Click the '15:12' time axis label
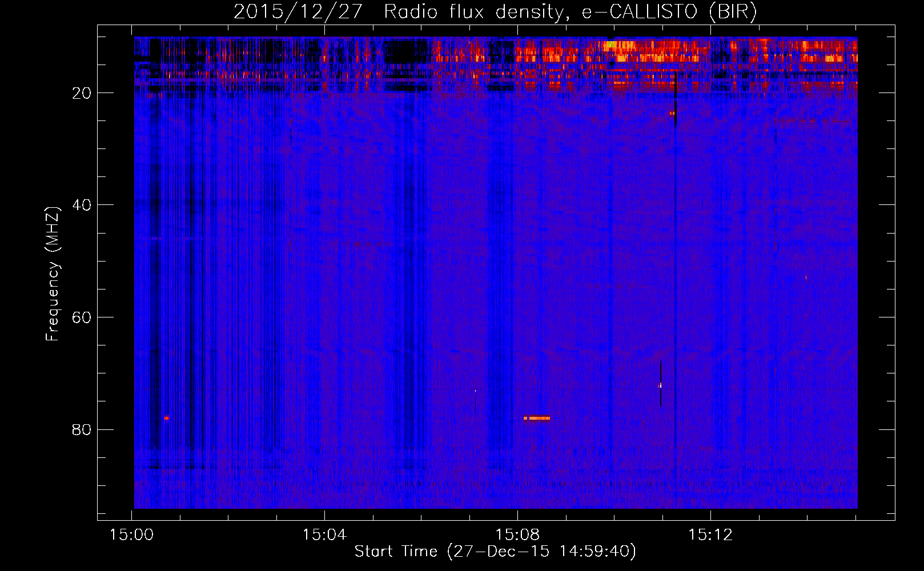This screenshot has height=571, width=924. (710, 535)
